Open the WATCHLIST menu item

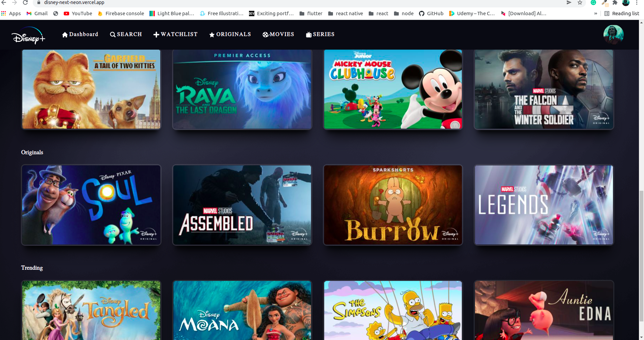(175, 34)
